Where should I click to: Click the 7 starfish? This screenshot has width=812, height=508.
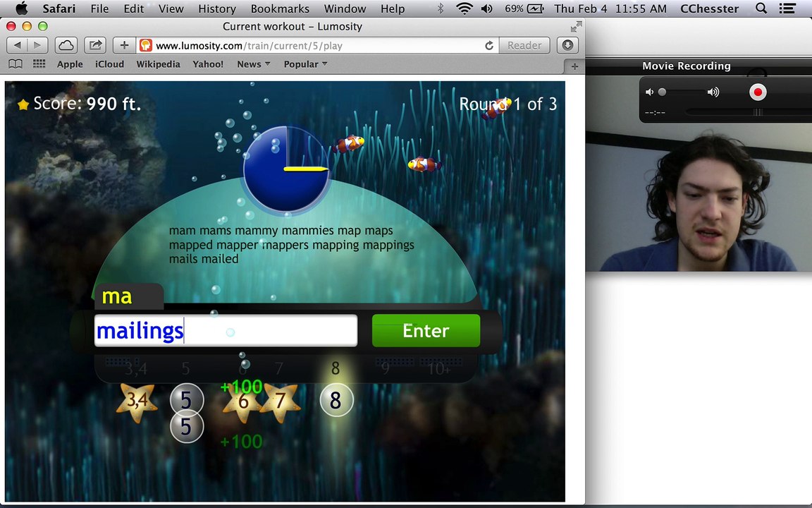tap(280, 402)
